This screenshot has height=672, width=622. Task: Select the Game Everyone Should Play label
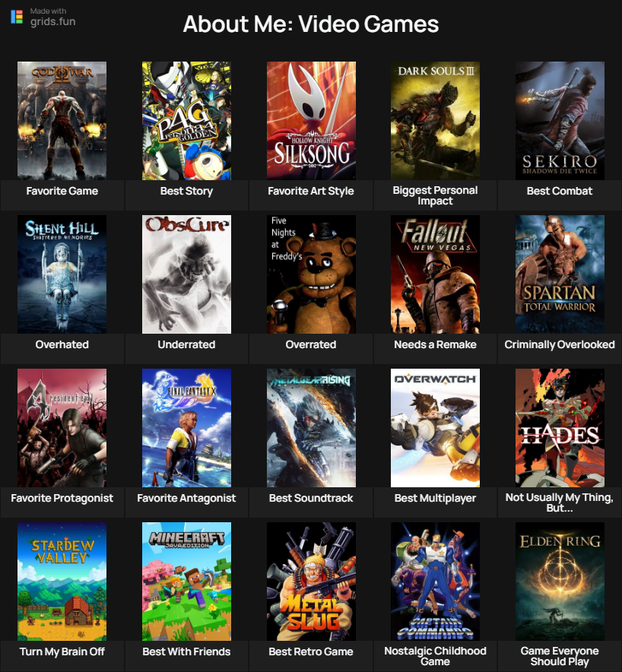coord(560,656)
